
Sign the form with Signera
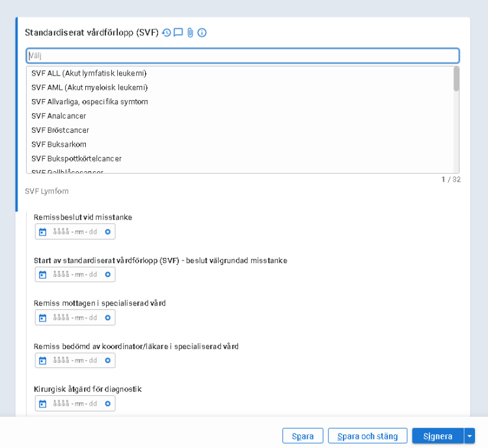[437, 436]
